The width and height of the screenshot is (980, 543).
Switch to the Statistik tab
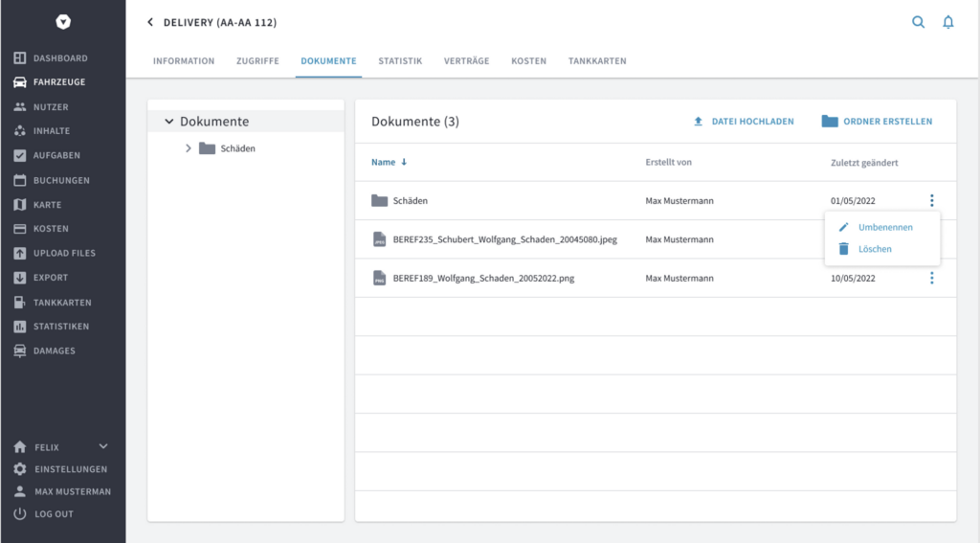click(400, 61)
